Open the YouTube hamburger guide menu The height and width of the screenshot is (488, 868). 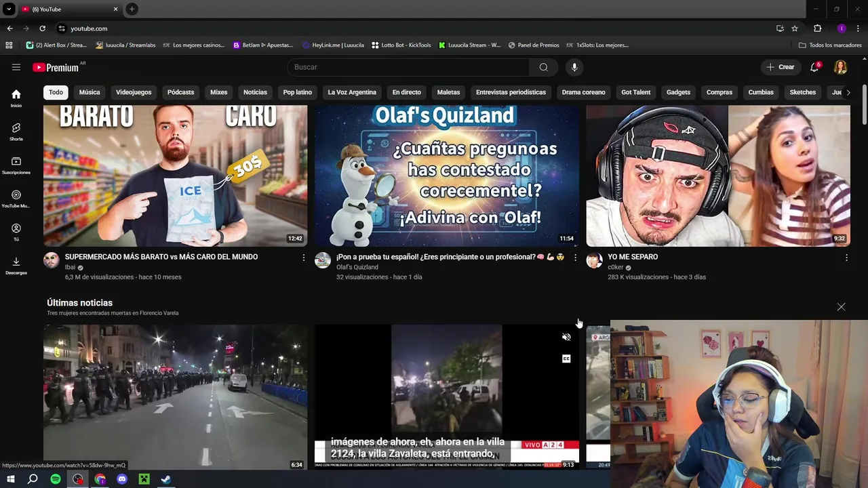16,67
